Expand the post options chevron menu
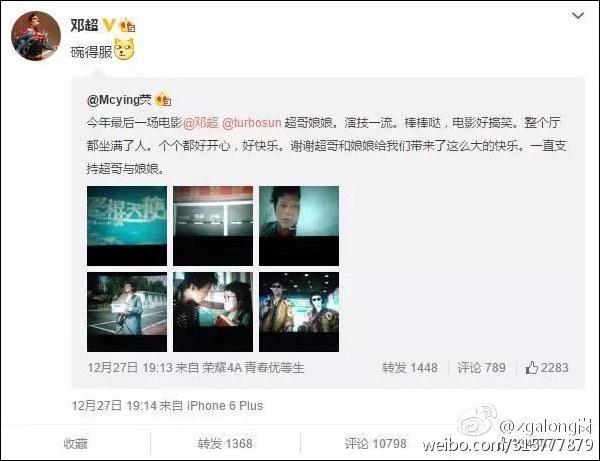 pos(577,16)
